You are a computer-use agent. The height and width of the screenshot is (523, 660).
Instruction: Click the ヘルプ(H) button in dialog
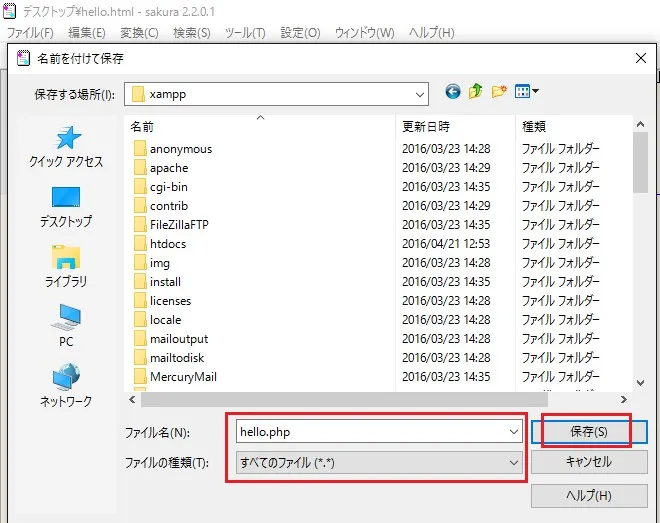point(588,495)
